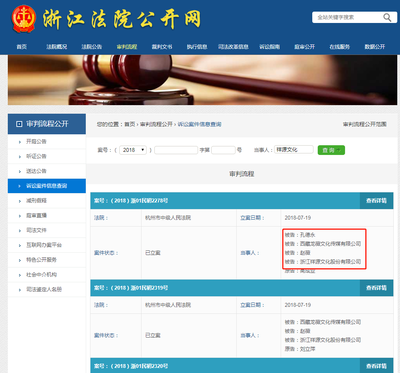This screenshot has width=400, height=373.
Task: Focus the case number input before 号
Action: pyautogui.click(x=223, y=150)
